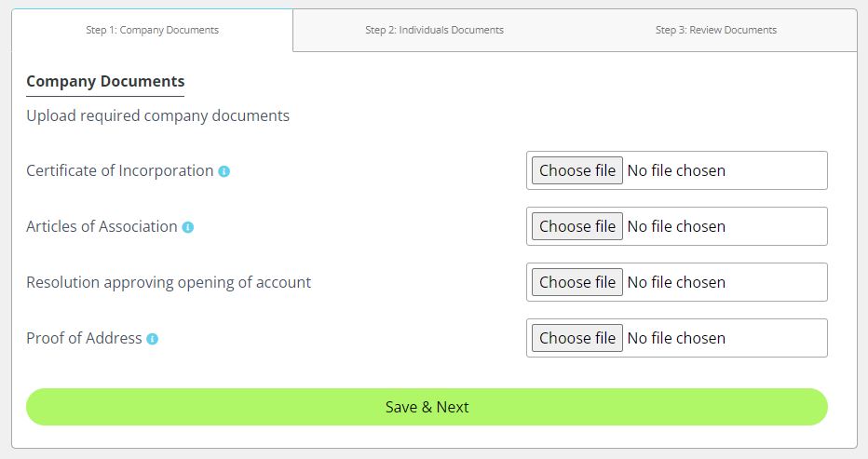Go to Step 3: Review Documents tab
Image resolution: width=868 pixels, height=459 pixels.
(716, 30)
